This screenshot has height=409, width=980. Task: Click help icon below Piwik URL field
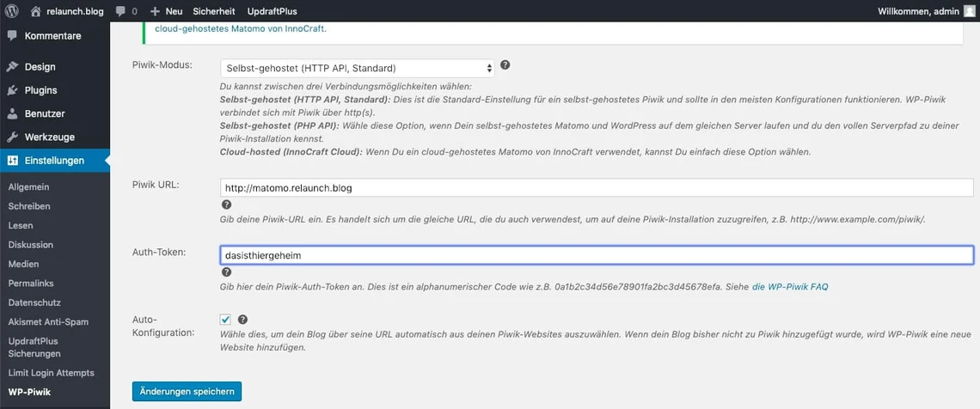pos(226,204)
